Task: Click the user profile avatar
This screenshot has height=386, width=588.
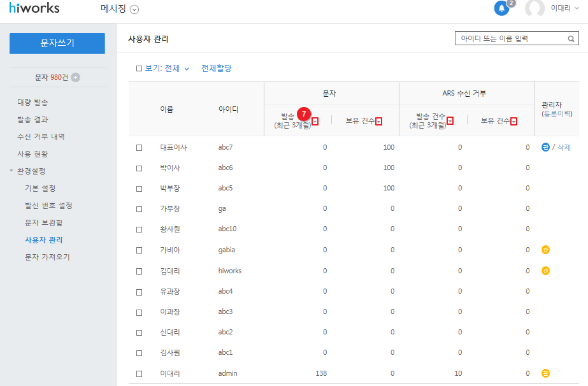Action: (x=534, y=9)
